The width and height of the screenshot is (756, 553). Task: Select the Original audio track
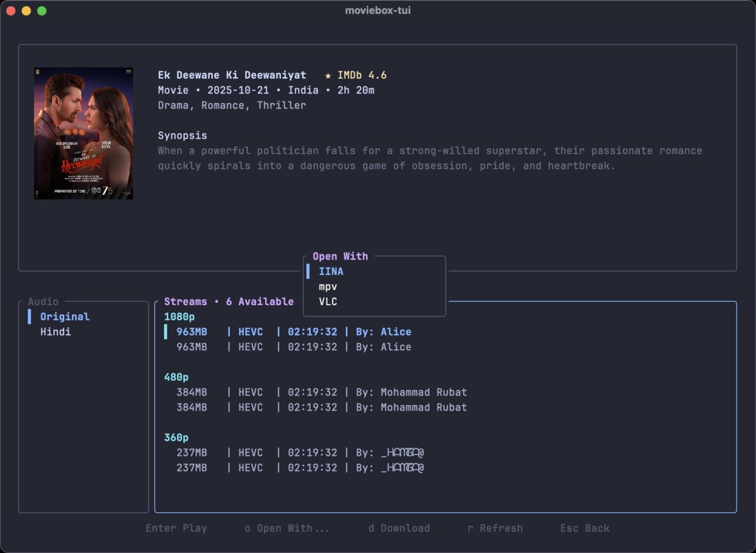click(65, 317)
